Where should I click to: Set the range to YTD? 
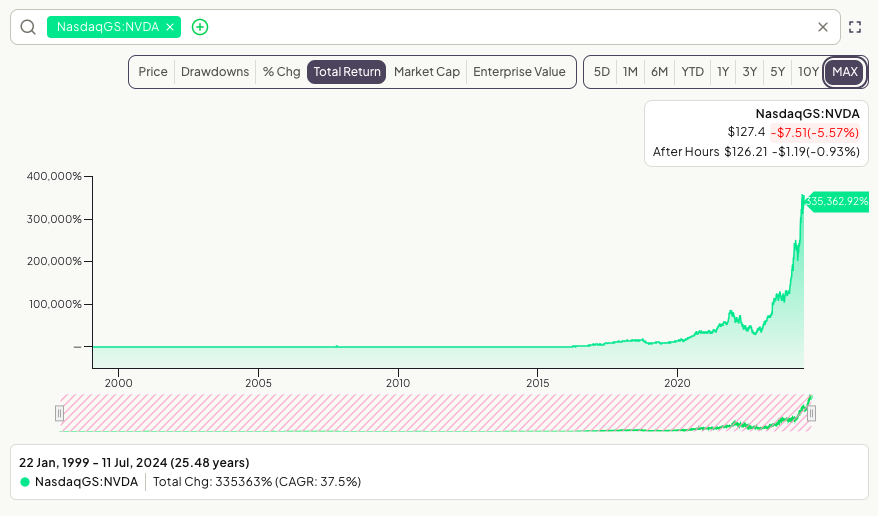(x=693, y=72)
